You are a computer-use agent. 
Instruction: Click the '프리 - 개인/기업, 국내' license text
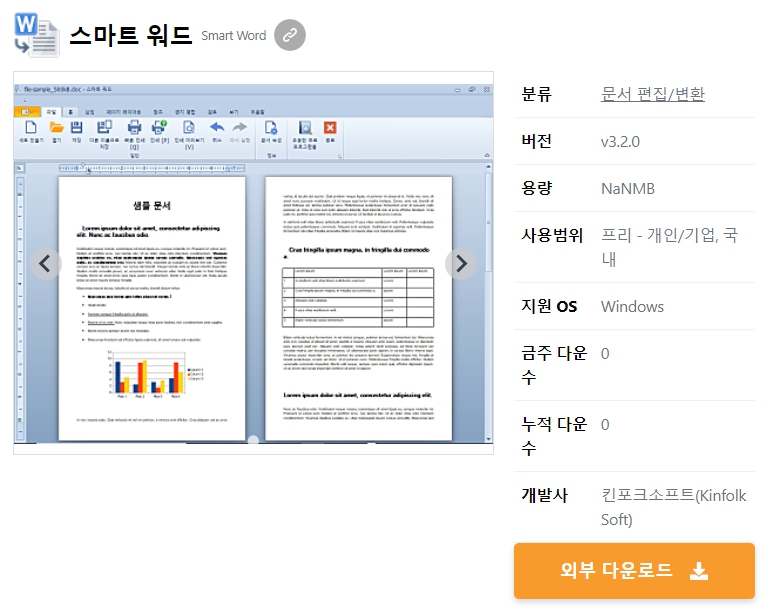[669, 247]
